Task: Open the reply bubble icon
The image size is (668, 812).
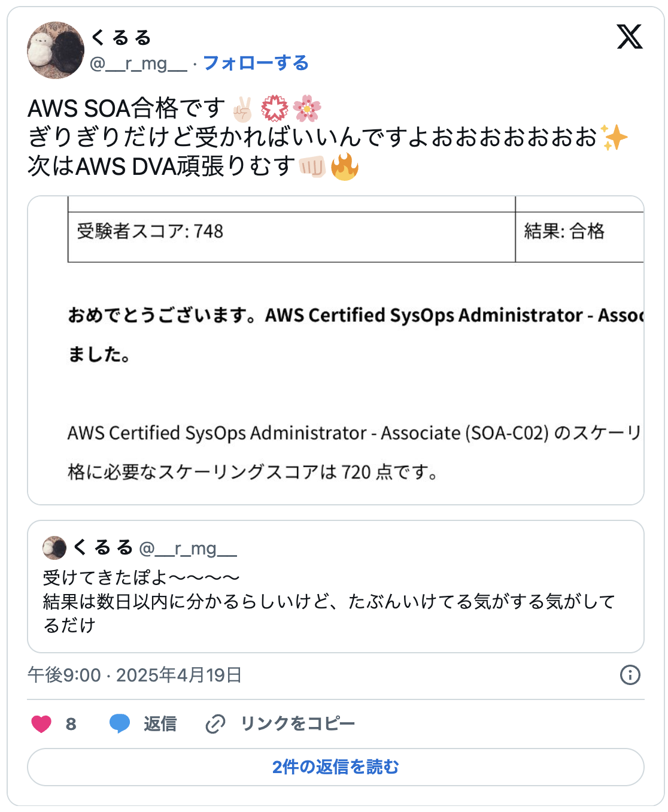Action: point(120,723)
